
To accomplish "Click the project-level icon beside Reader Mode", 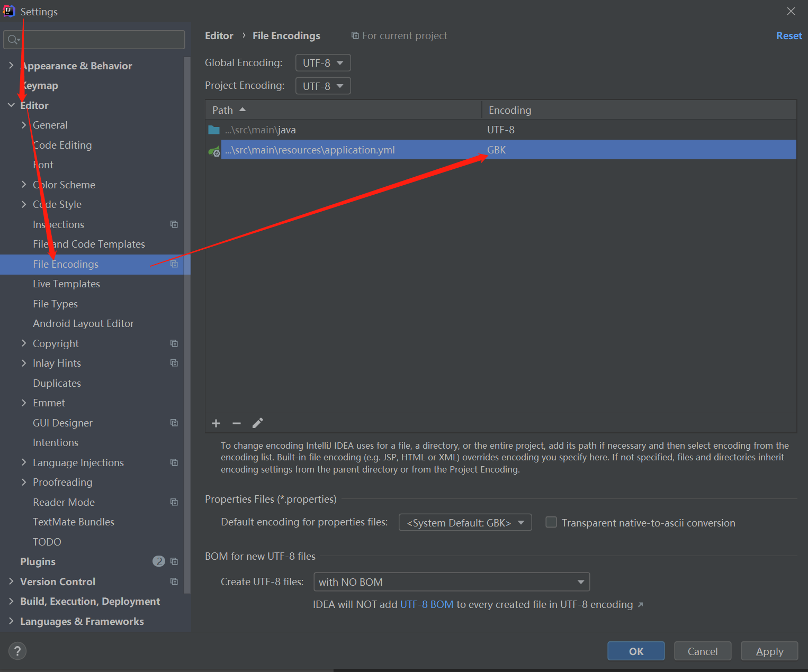I will click(x=174, y=502).
